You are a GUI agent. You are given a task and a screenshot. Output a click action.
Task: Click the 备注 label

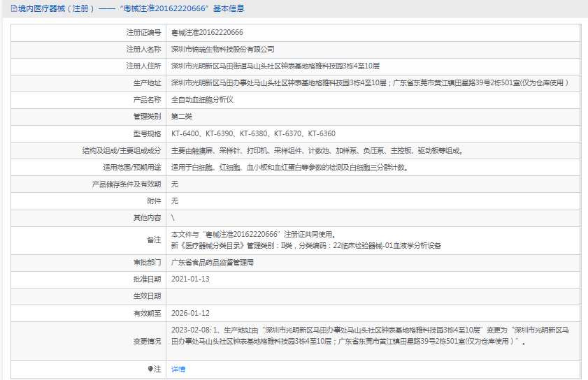(x=154, y=240)
